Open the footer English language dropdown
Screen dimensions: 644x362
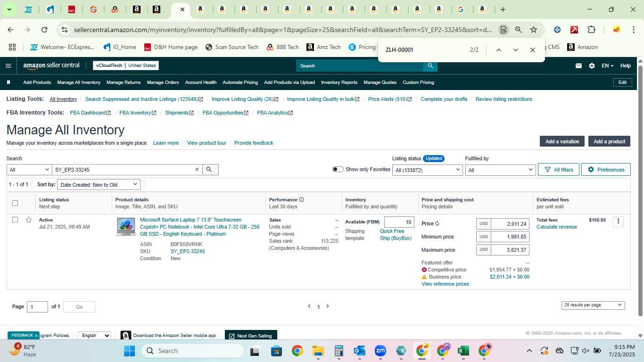click(x=94, y=336)
